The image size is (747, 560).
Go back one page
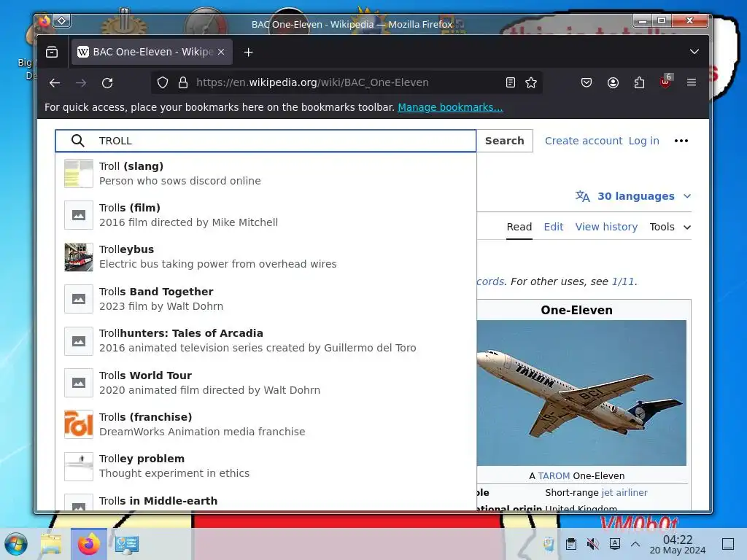(x=55, y=83)
